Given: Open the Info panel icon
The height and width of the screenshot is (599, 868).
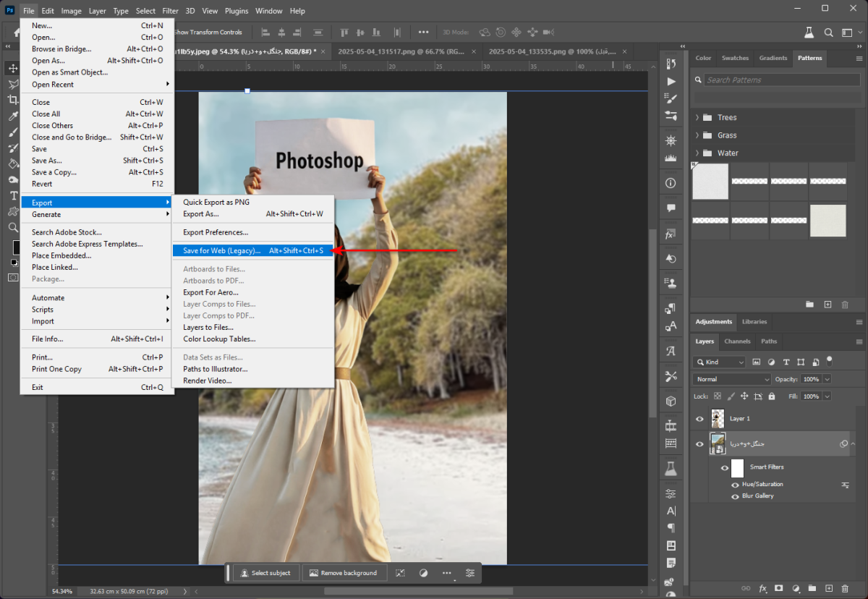Looking at the screenshot, I should [671, 183].
